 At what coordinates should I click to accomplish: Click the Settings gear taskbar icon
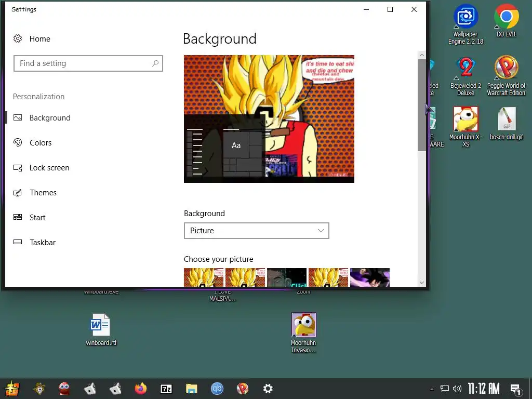click(x=268, y=389)
